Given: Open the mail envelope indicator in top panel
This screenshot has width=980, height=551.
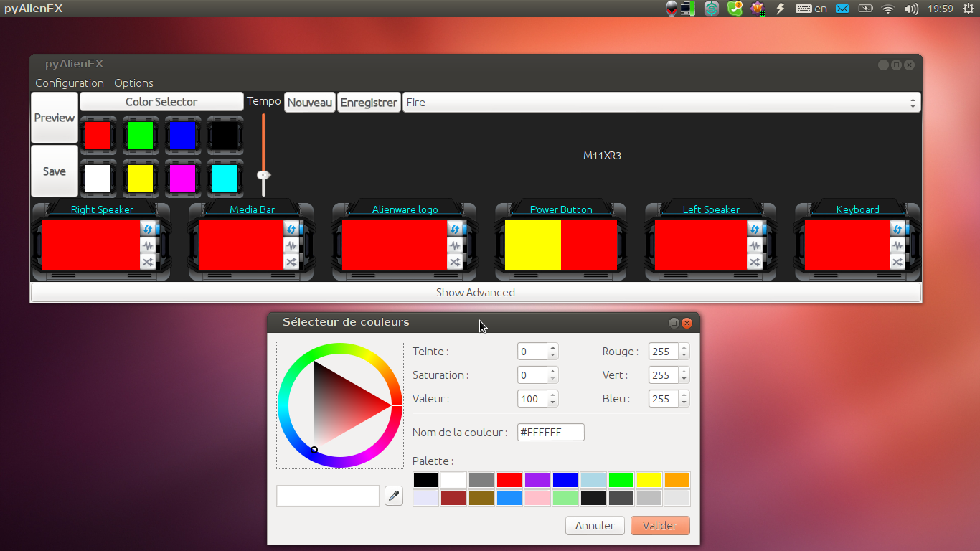Looking at the screenshot, I should [842, 9].
